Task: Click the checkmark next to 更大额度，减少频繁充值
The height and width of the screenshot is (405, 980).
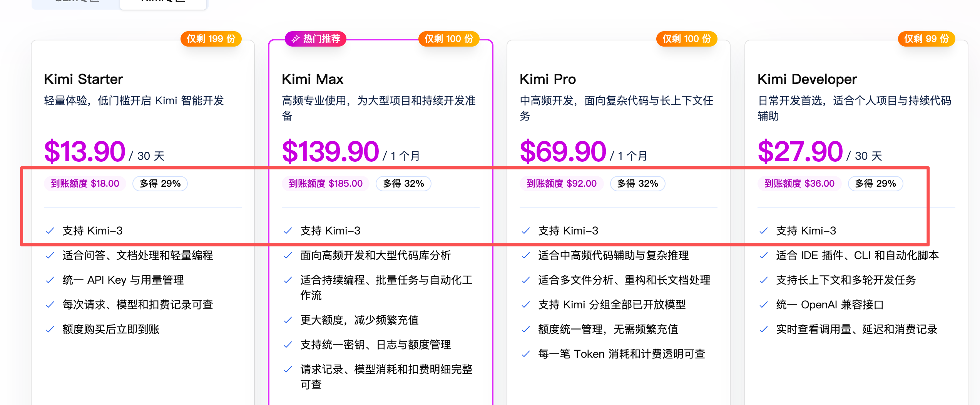Action: (x=288, y=320)
